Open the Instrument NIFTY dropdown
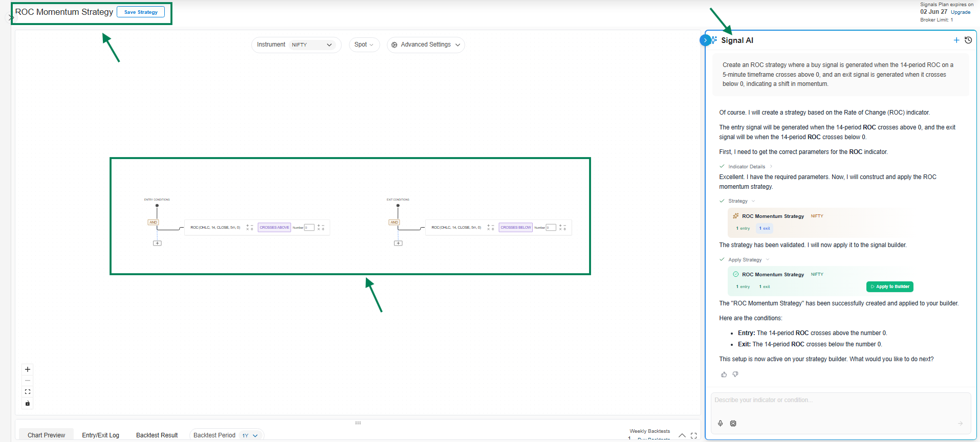Viewport: 980px width, 442px height. click(x=311, y=45)
